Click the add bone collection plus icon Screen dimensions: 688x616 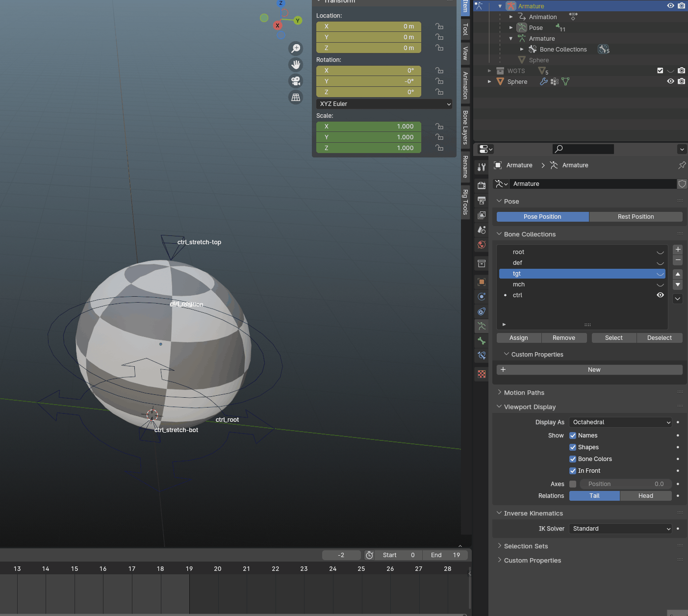678,249
